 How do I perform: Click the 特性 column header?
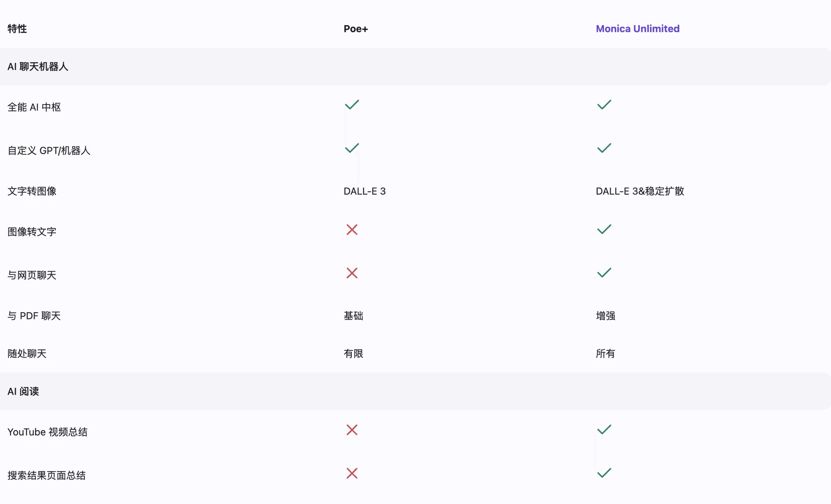(17, 29)
